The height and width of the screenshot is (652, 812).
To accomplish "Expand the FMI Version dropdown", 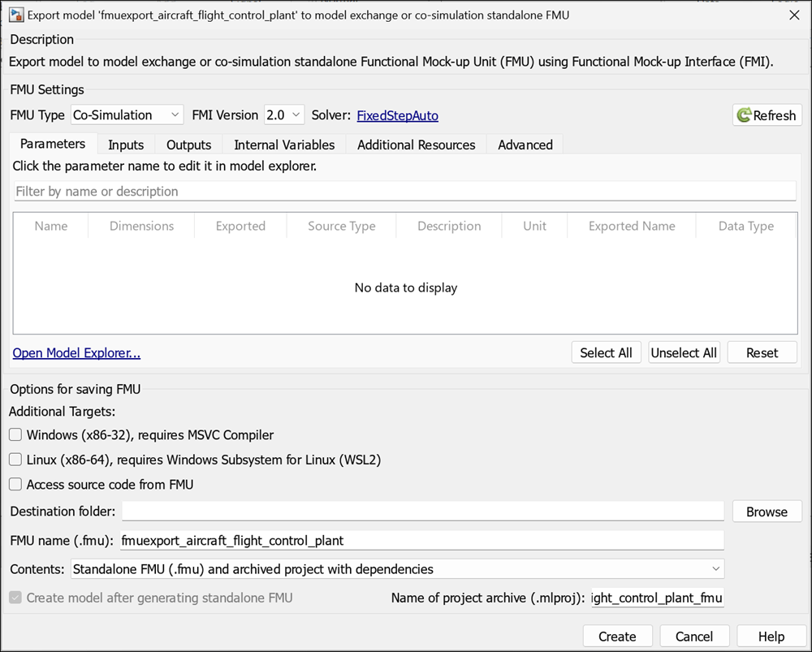I will 284,115.
